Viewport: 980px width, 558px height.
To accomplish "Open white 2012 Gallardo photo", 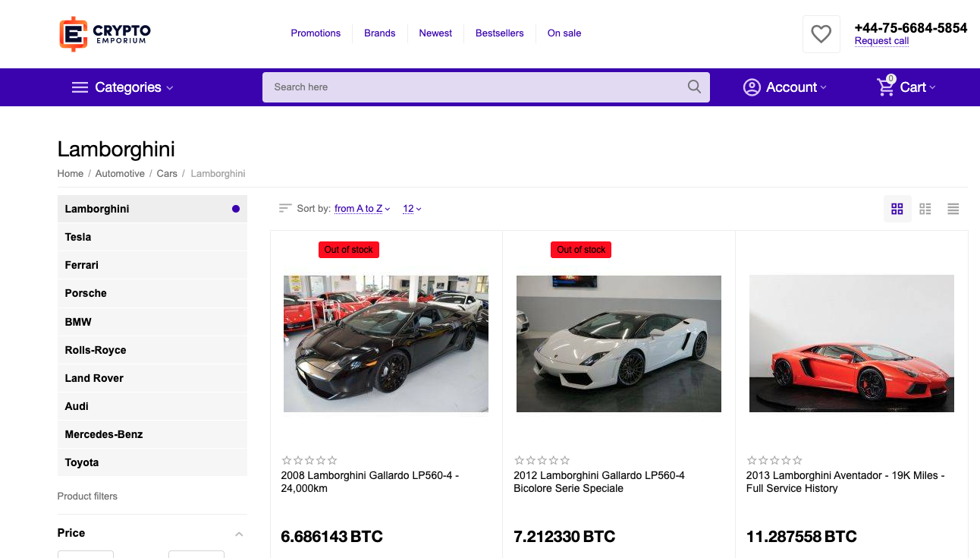I will [x=619, y=344].
